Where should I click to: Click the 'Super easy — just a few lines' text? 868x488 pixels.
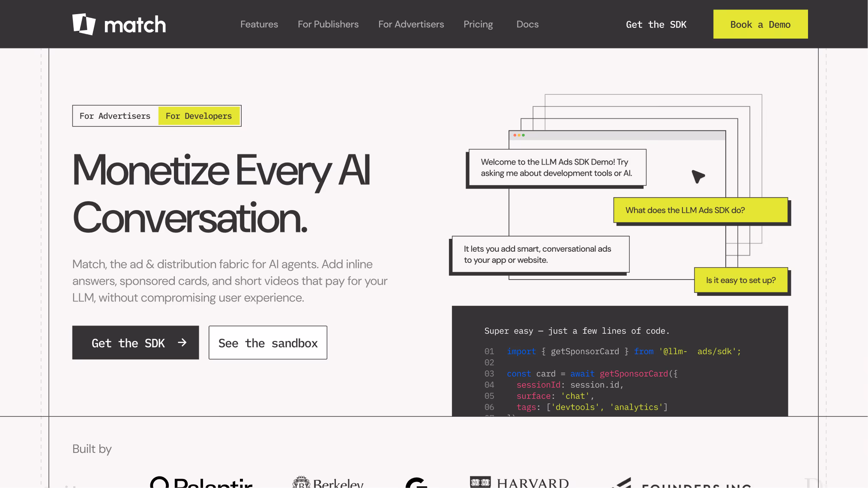click(x=577, y=331)
